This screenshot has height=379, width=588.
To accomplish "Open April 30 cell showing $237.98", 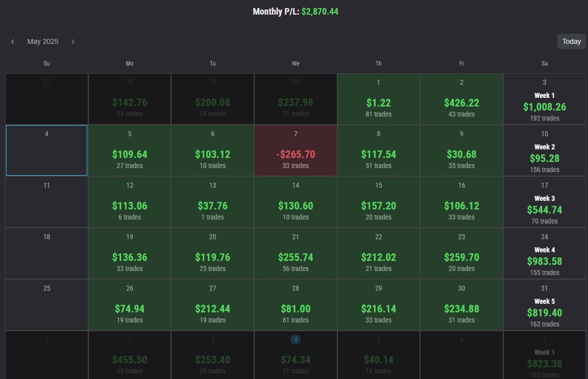I will click(296, 99).
